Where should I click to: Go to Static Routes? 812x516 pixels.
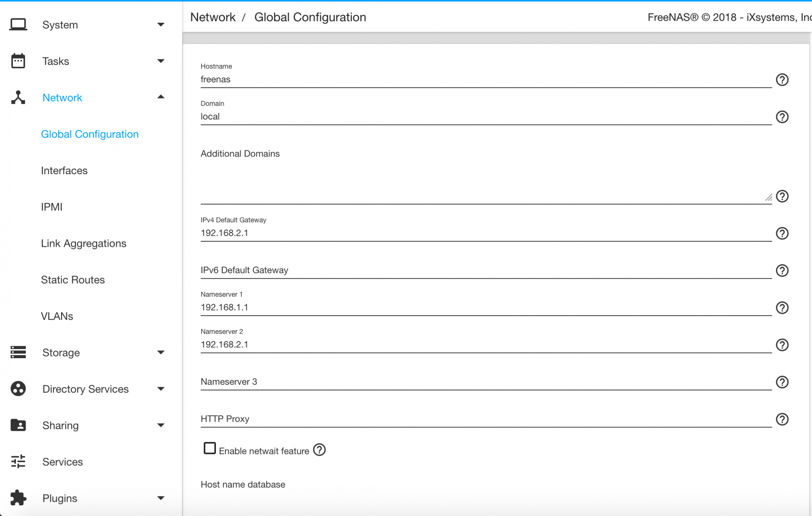coord(73,280)
